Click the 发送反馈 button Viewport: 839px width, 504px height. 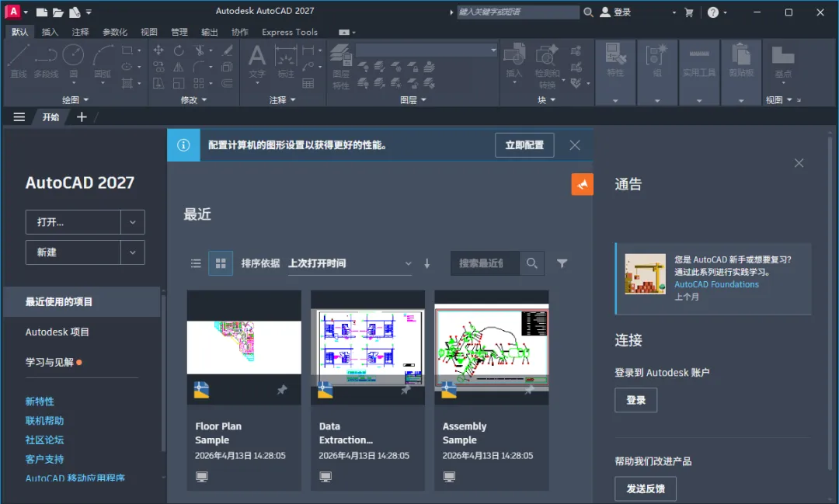tap(646, 488)
